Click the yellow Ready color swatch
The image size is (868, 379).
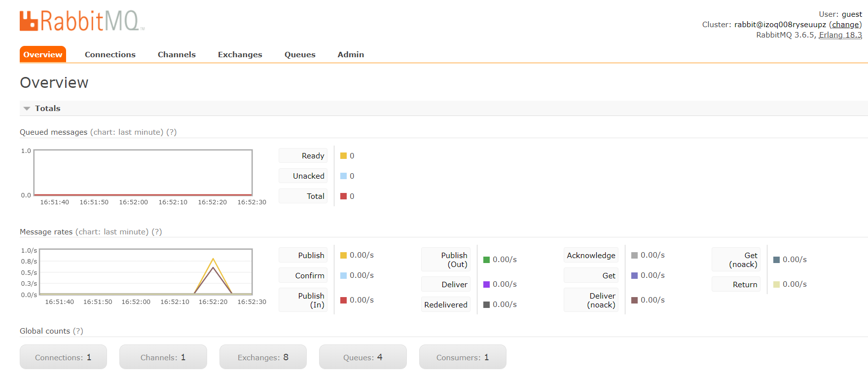343,156
